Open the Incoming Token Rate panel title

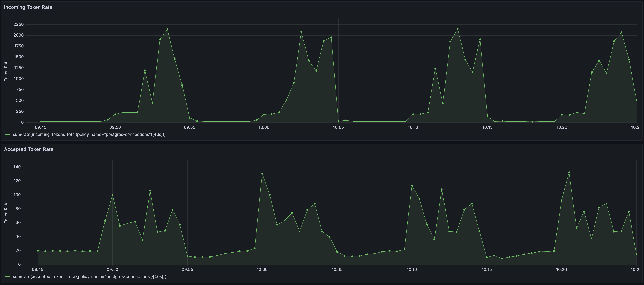point(28,7)
